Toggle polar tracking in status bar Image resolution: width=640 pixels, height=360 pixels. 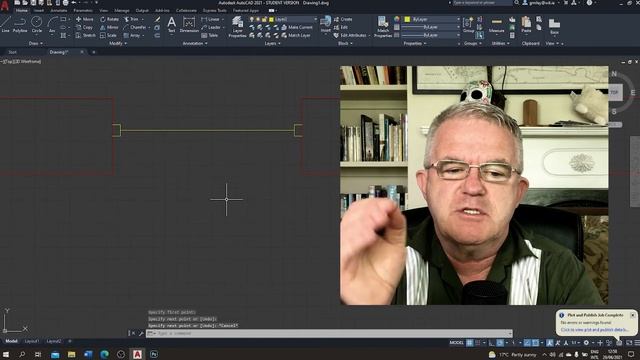coord(500,343)
